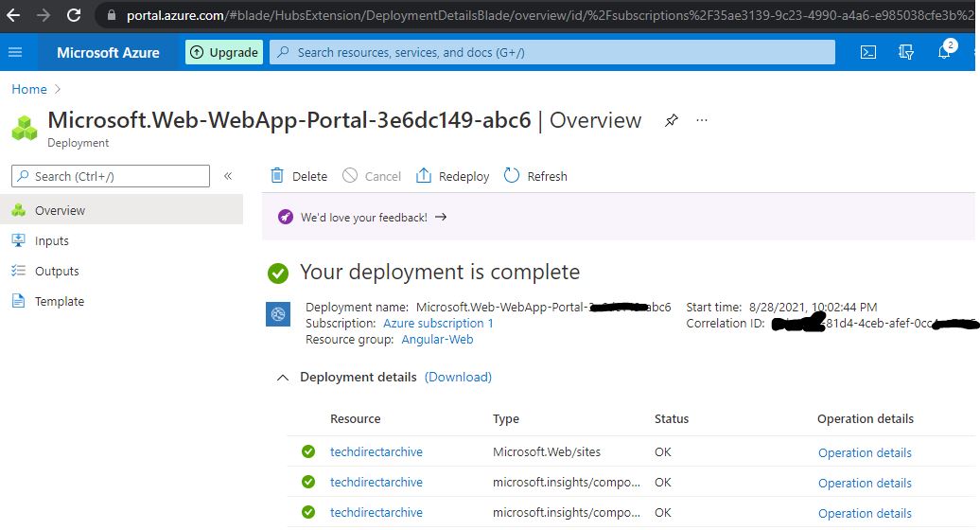Click the Microsoft Azure logo text

pyautogui.click(x=108, y=52)
